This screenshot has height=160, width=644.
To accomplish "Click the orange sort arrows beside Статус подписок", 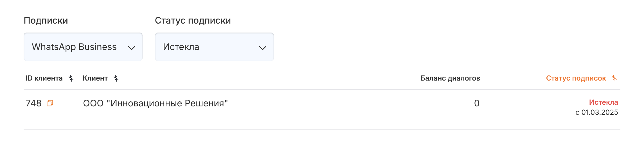I will (x=614, y=78).
